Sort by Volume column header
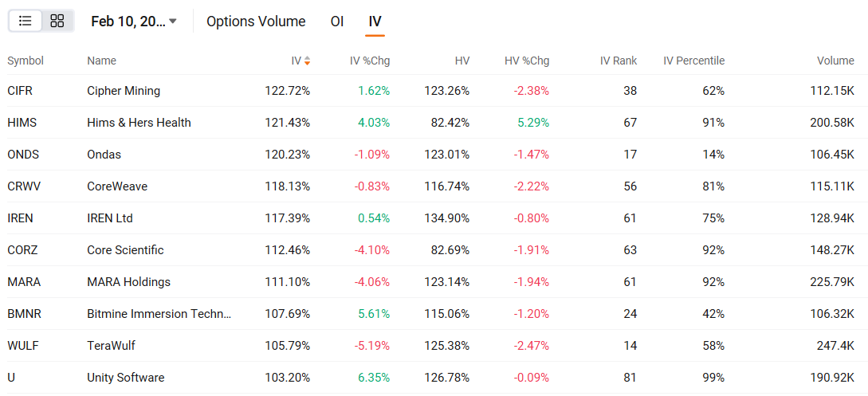Image resolution: width=868 pixels, height=396 pixels. (x=835, y=61)
